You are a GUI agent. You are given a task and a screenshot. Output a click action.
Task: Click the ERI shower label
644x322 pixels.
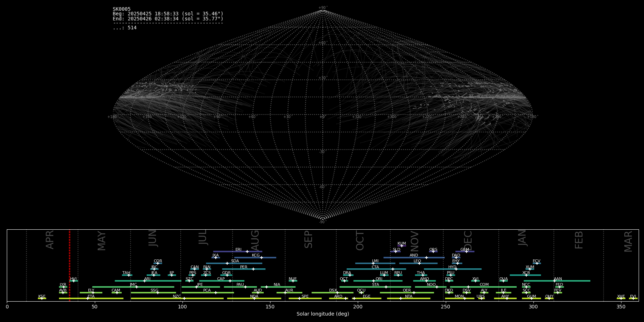(238, 250)
